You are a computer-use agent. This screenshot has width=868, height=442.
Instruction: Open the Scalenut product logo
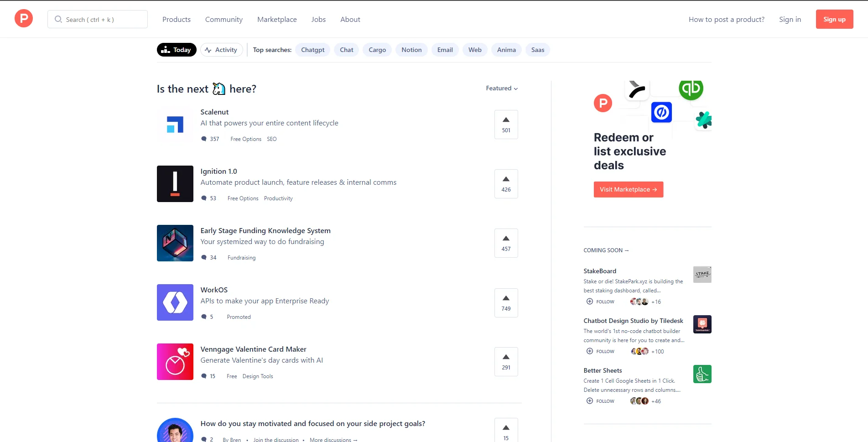pos(175,125)
